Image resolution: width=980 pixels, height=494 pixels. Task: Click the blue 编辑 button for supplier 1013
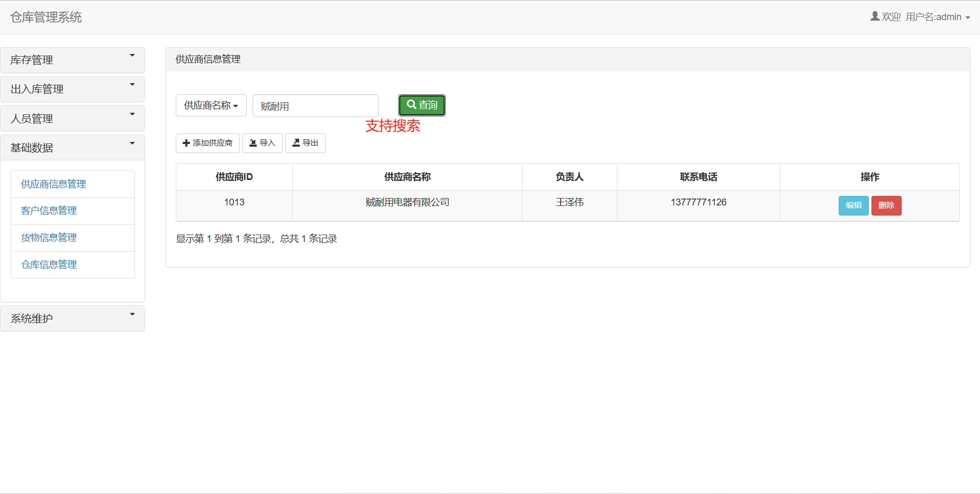(853, 205)
